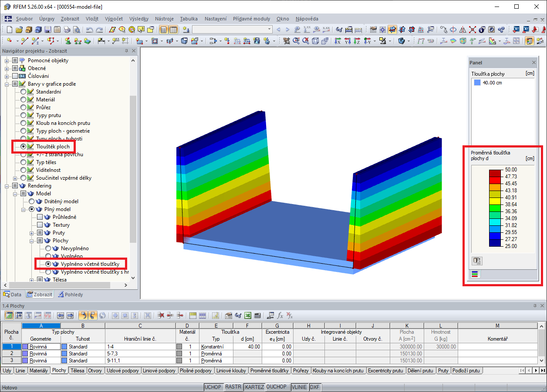Expand the Pruty tree node
Image resolution: width=547 pixels, height=392 pixels.
(x=32, y=233)
